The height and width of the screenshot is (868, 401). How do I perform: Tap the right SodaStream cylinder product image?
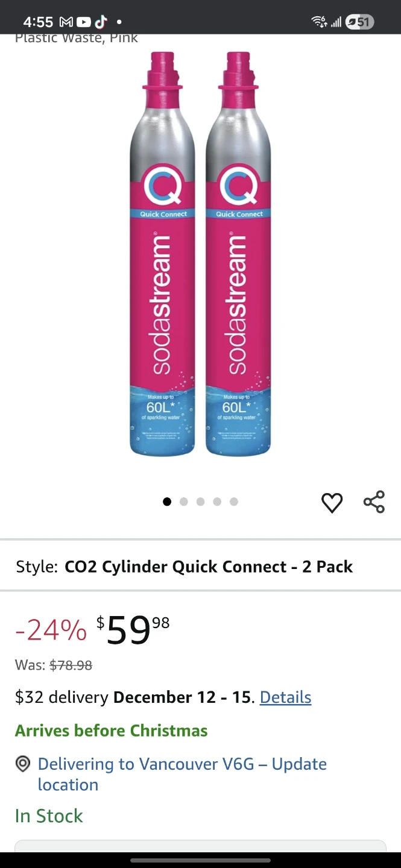point(238,253)
